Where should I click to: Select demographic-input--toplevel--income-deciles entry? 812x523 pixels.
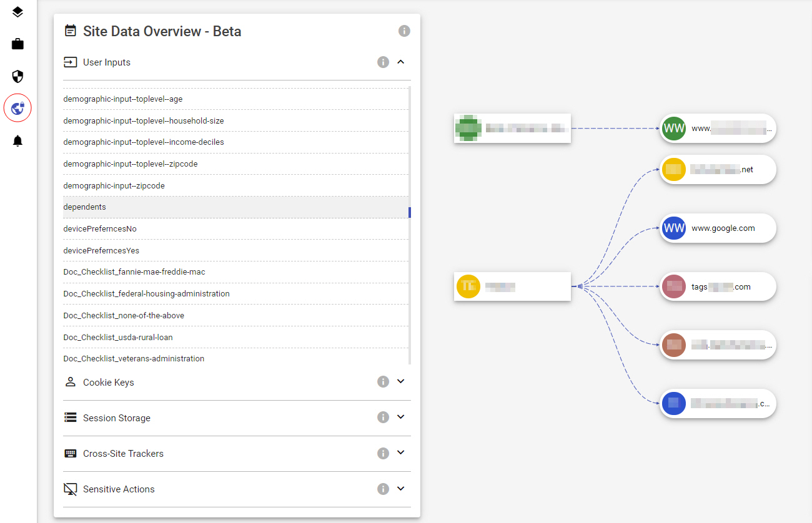236,142
